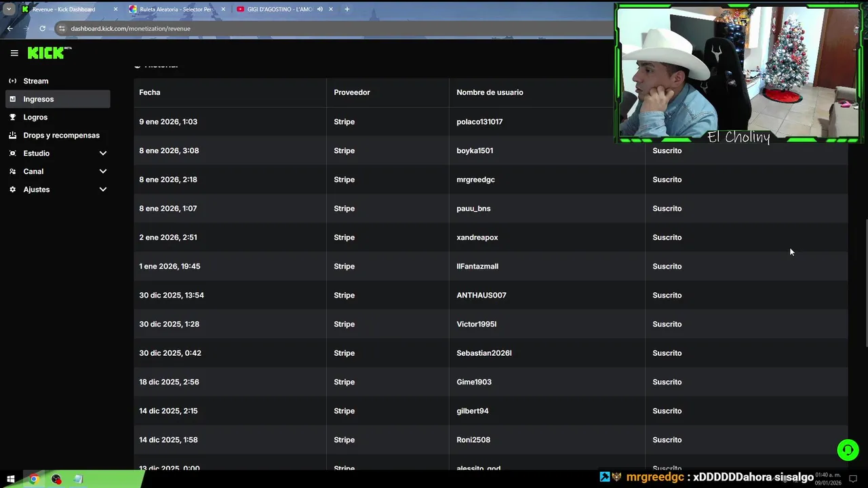The width and height of the screenshot is (868, 488).
Task: Click username xandreapox
Action: click(x=477, y=237)
